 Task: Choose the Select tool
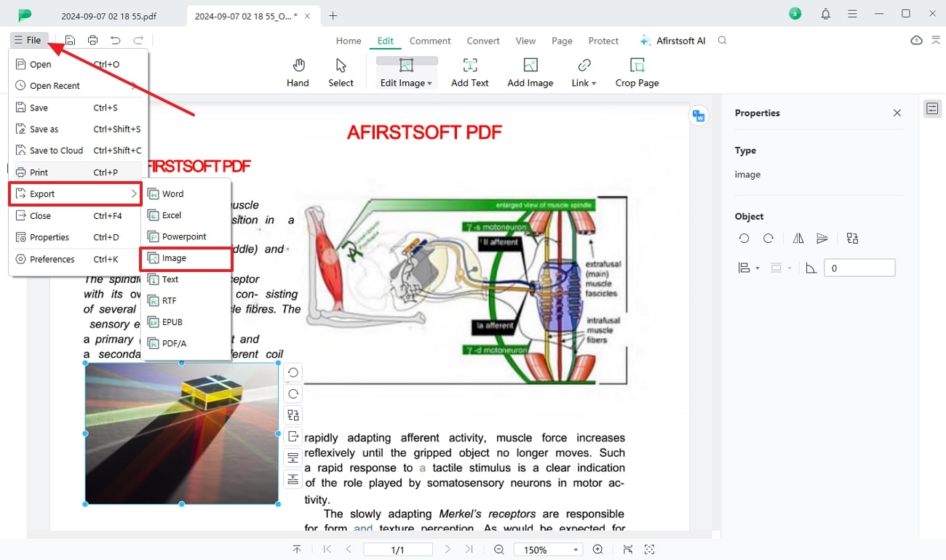[341, 73]
